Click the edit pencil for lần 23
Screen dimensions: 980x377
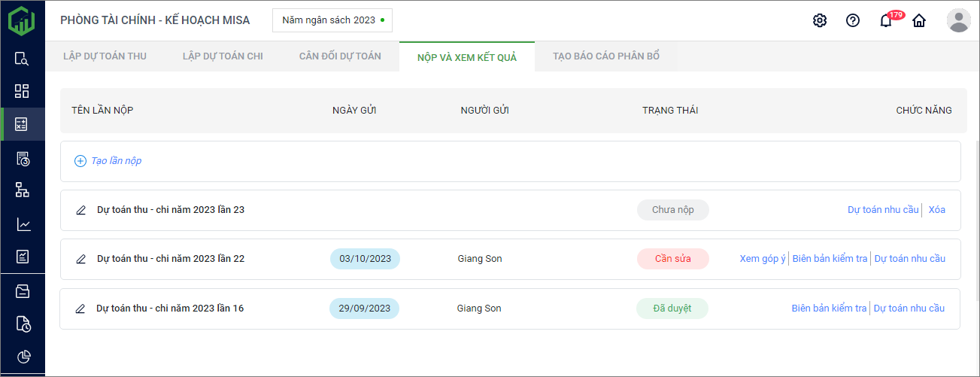click(x=81, y=210)
